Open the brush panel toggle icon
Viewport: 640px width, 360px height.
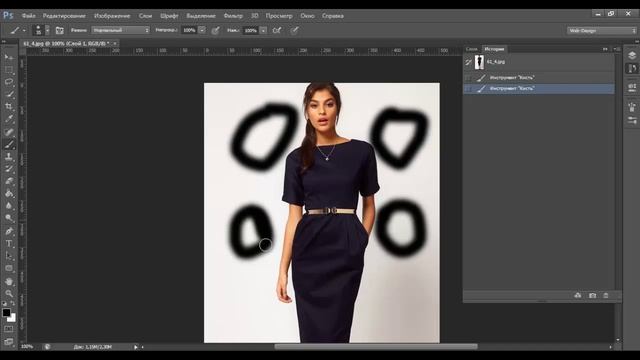pyautogui.click(x=60, y=30)
